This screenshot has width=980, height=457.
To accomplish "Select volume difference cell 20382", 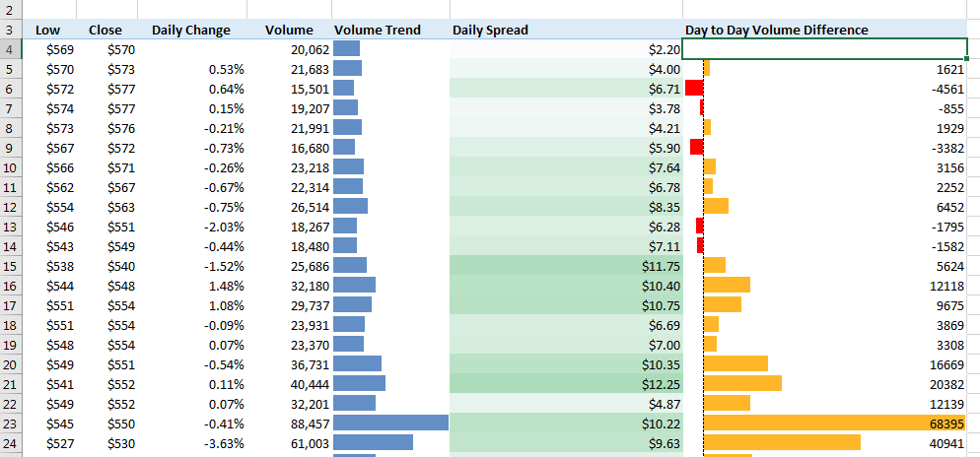I will (825, 384).
